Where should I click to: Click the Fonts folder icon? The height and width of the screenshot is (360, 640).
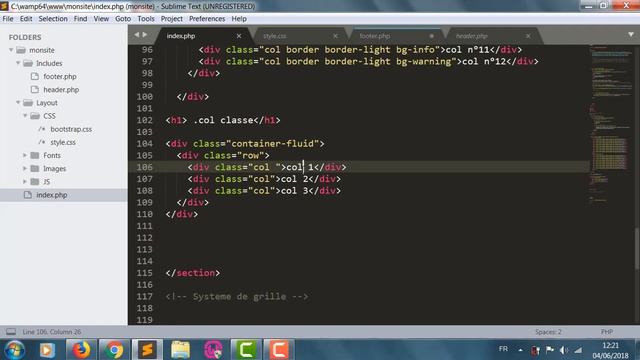pos(35,155)
